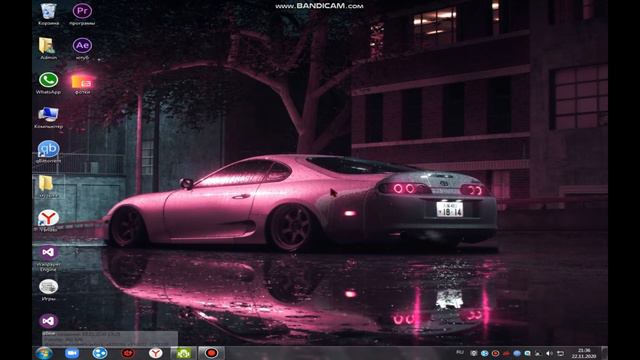Open the yellow folder below qBittorrent

pos(48,186)
